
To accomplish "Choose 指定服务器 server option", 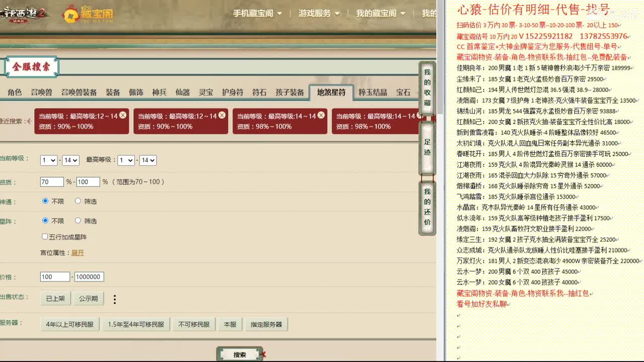I will pos(266,324).
